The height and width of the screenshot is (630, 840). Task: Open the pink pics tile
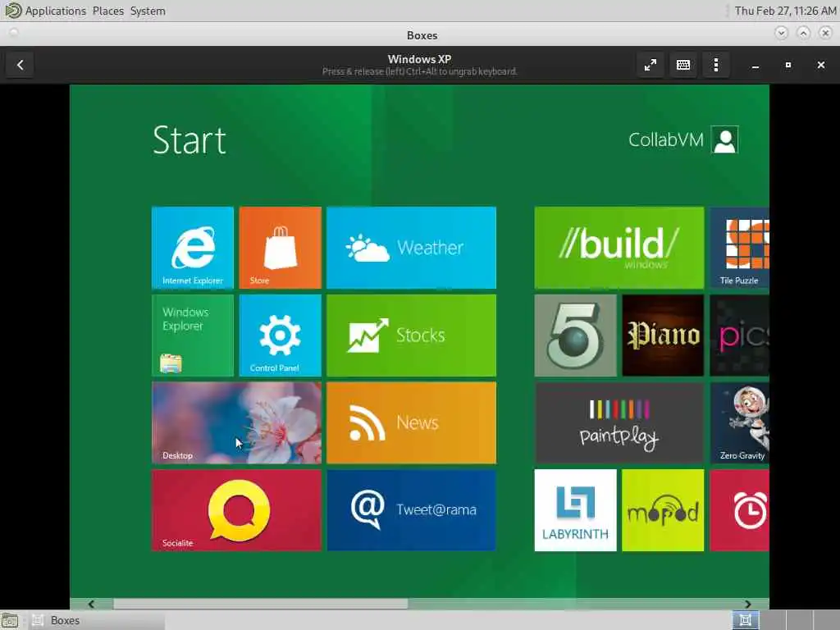[739, 336]
